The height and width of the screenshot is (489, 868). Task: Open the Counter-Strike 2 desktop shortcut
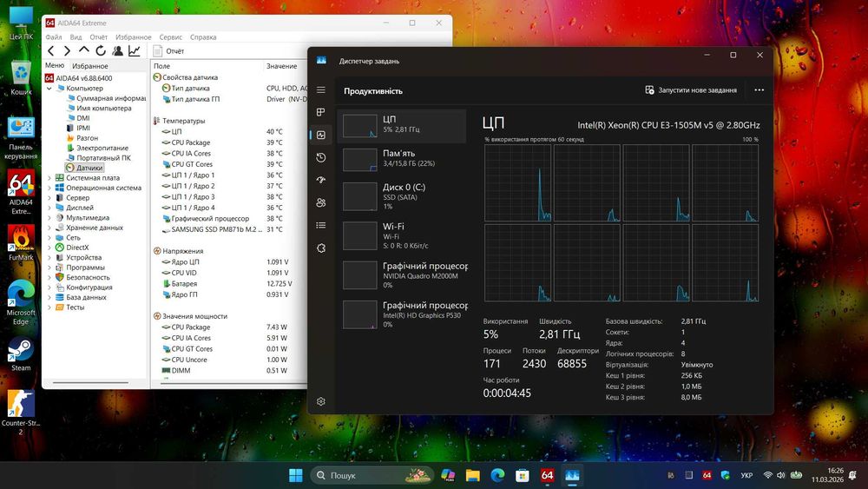pos(21,413)
